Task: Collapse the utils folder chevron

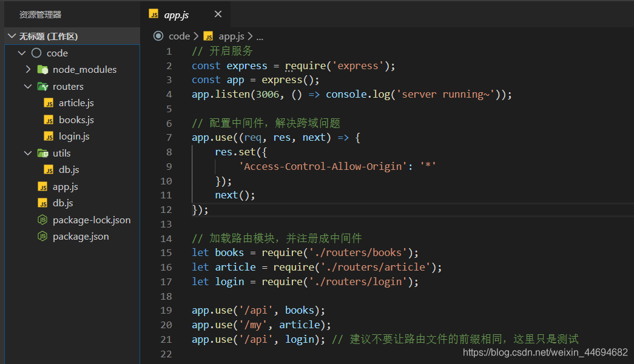Action: [28, 153]
